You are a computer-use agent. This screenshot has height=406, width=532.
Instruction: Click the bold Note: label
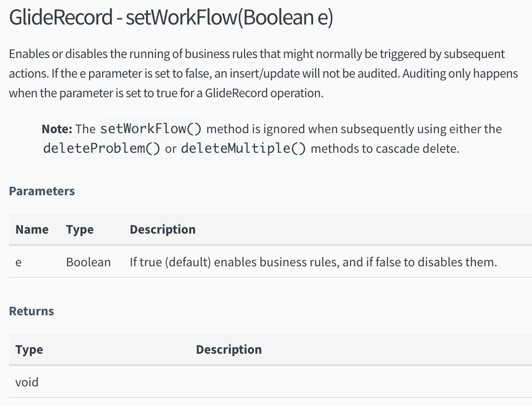tap(57, 129)
